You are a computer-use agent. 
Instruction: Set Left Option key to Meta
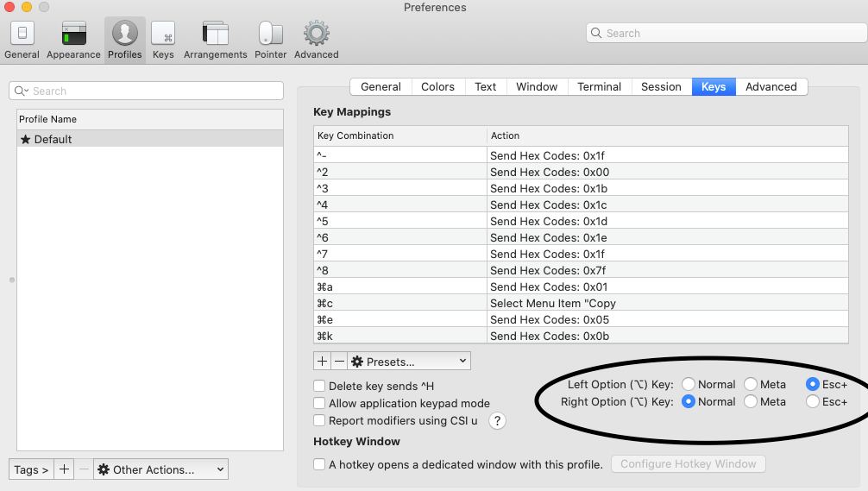tap(751, 384)
